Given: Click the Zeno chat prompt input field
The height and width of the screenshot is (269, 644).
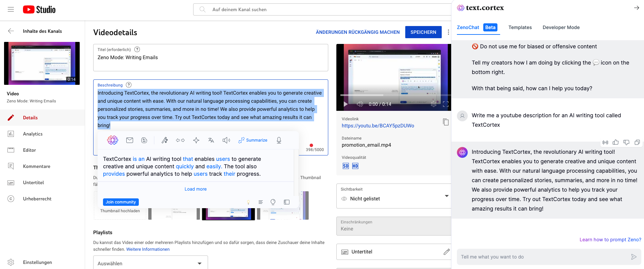Looking at the screenshot, I should pos(549,257).
